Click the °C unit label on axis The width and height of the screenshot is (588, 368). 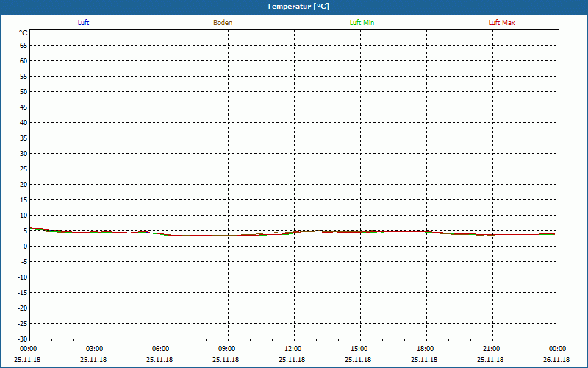click(x=24, y=33)
